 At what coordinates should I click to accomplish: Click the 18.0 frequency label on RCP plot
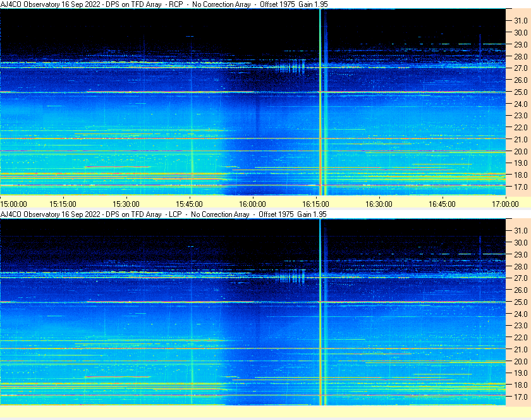coord(521,175)
